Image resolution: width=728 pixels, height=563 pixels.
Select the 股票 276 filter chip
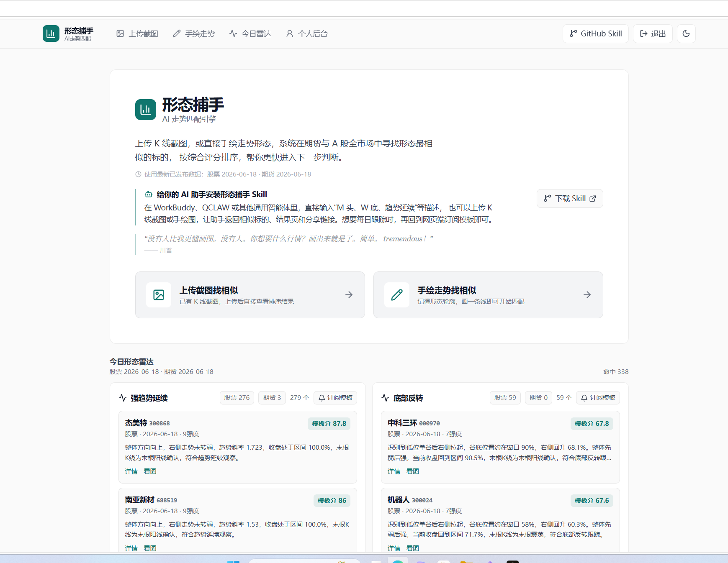point(237,398)
